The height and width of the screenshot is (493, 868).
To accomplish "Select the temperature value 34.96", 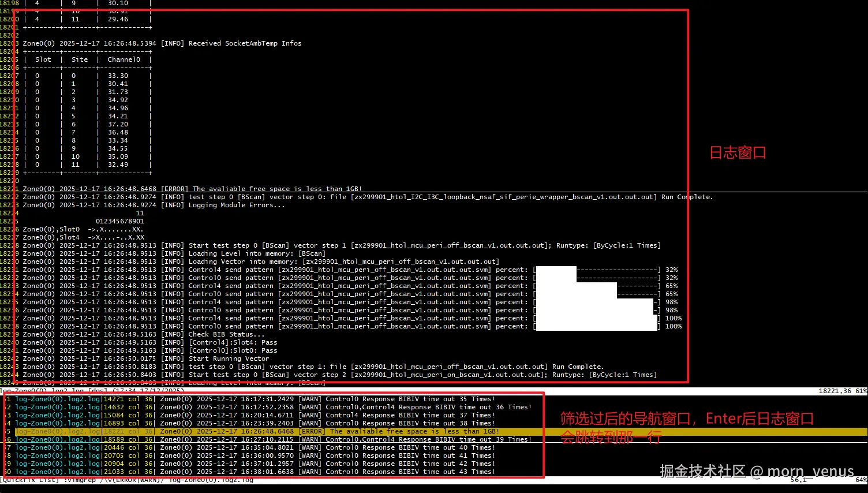I will point(118,108).
